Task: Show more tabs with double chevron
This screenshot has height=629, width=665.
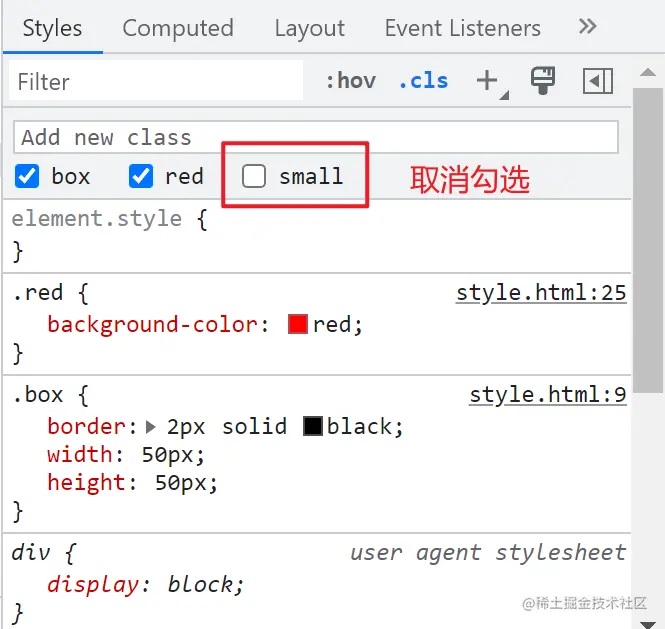Action: 588,26
